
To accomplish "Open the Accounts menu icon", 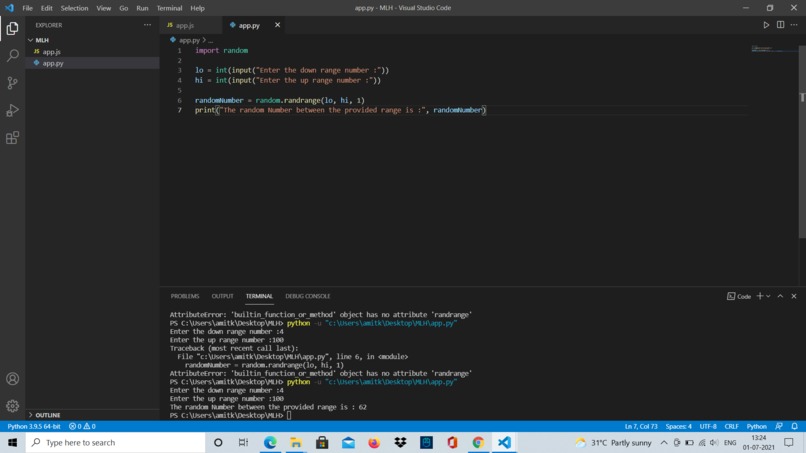I will [12, 379].
